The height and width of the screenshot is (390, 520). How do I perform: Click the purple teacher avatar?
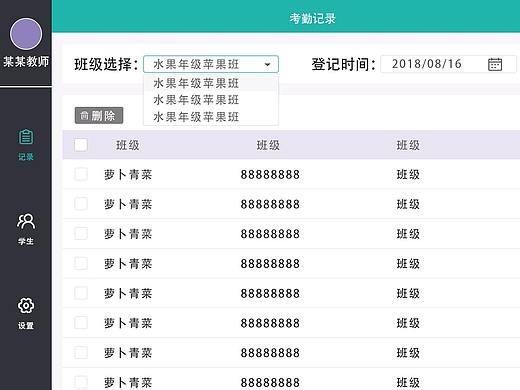click(26, 34)
